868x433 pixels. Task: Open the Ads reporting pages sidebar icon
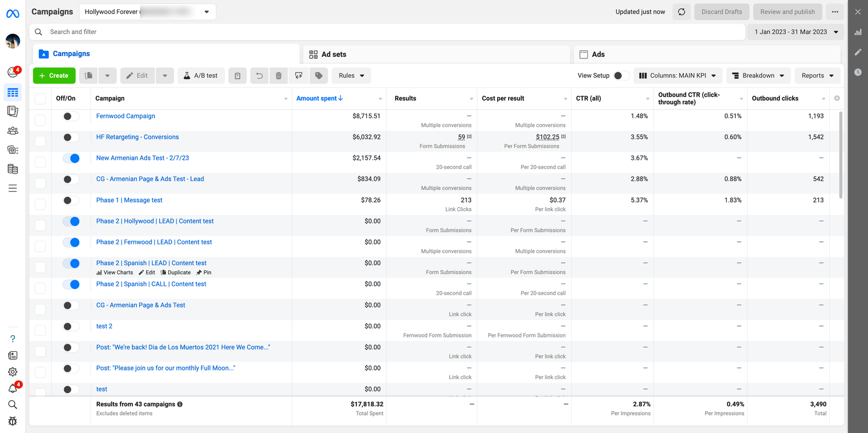pos(13,111)
